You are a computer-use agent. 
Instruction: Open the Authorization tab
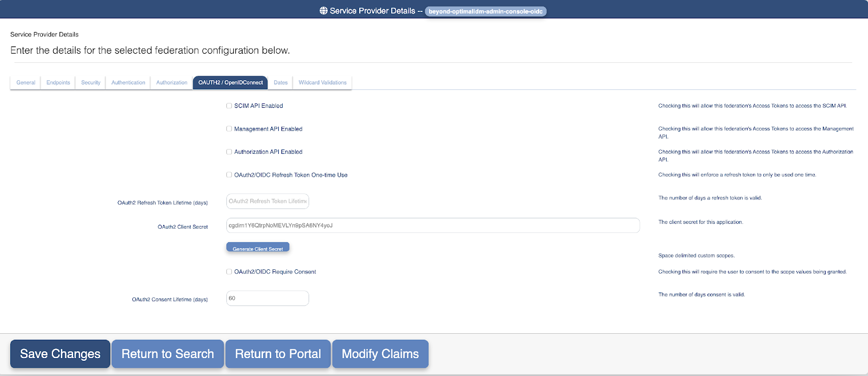point(171,82)
